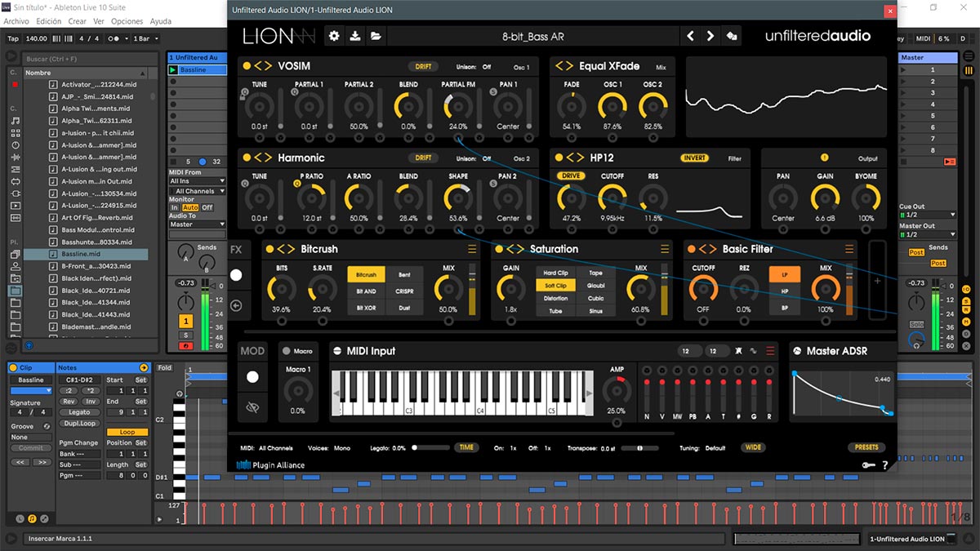Open the Audio To Master dropdown
The height and width of the screenshot is (551, 980).
point(197,224)
